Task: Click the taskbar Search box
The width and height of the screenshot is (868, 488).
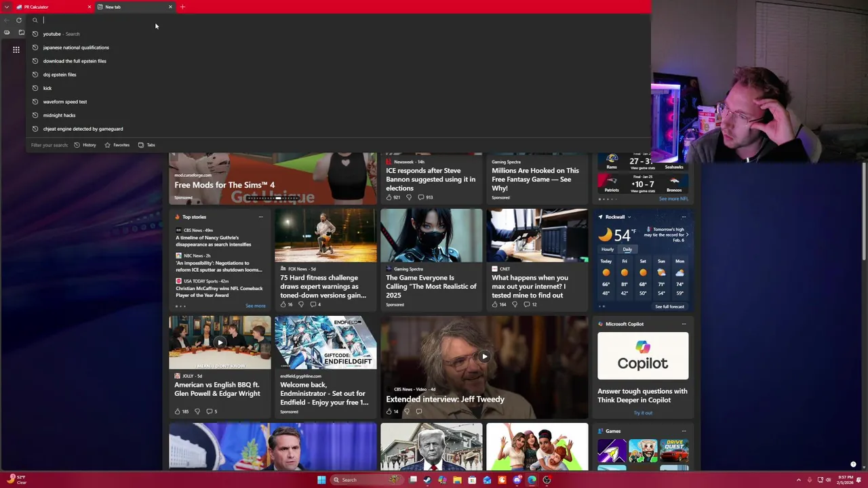Action: [366, 480]
